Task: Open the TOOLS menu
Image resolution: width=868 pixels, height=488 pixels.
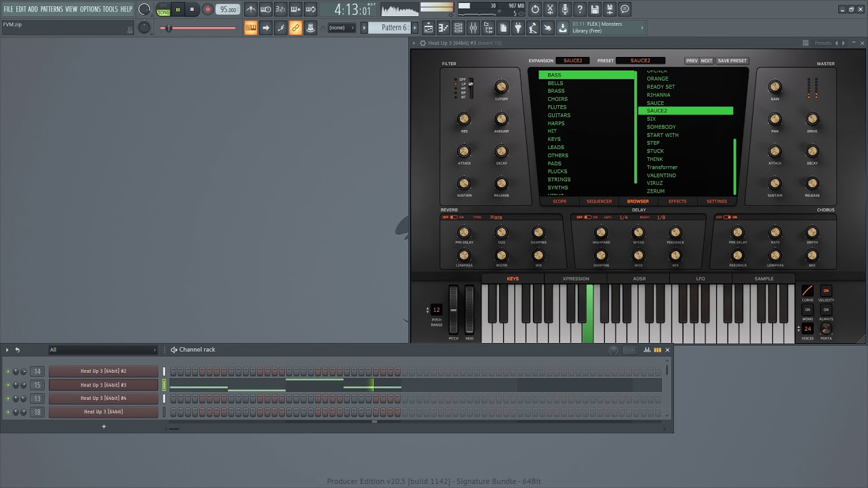Action: tap(110, 9)
